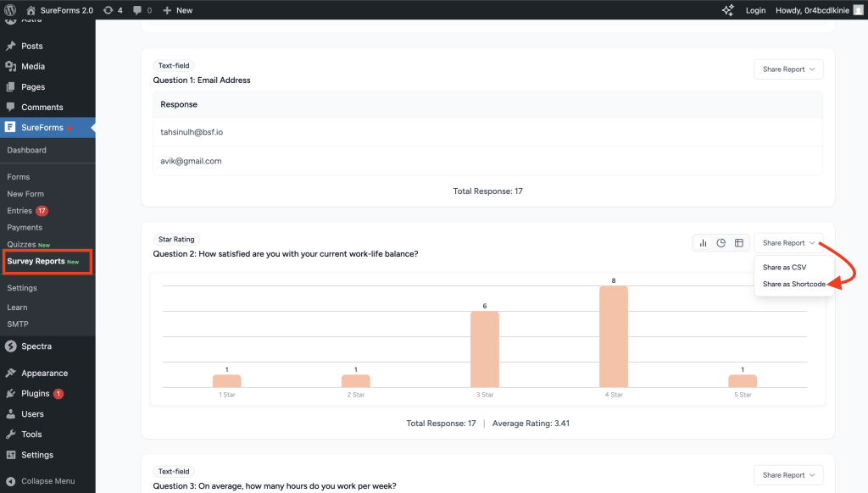The image size is (868, 493).
Task: Open the Learn submenu item
Action: pos(17,307)
